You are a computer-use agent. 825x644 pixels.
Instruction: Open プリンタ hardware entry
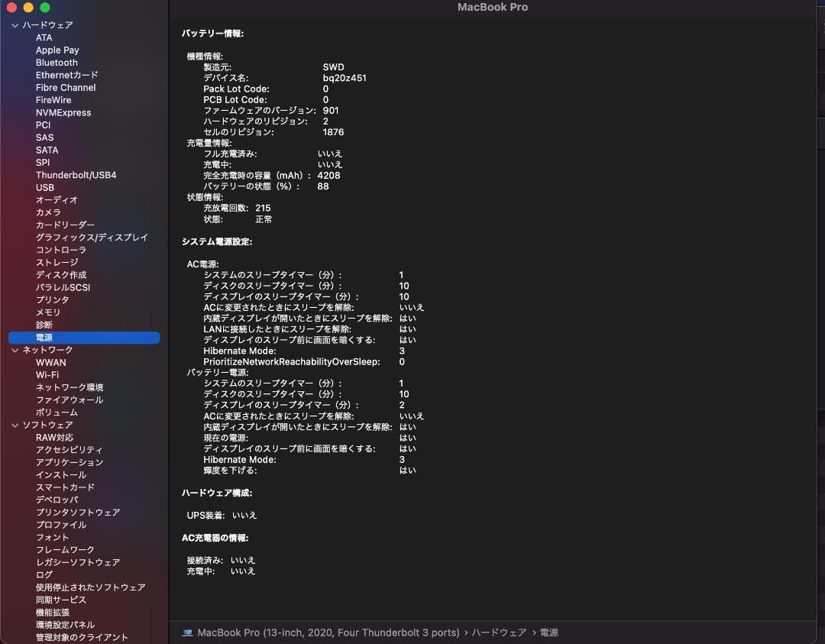click(53, 300)
